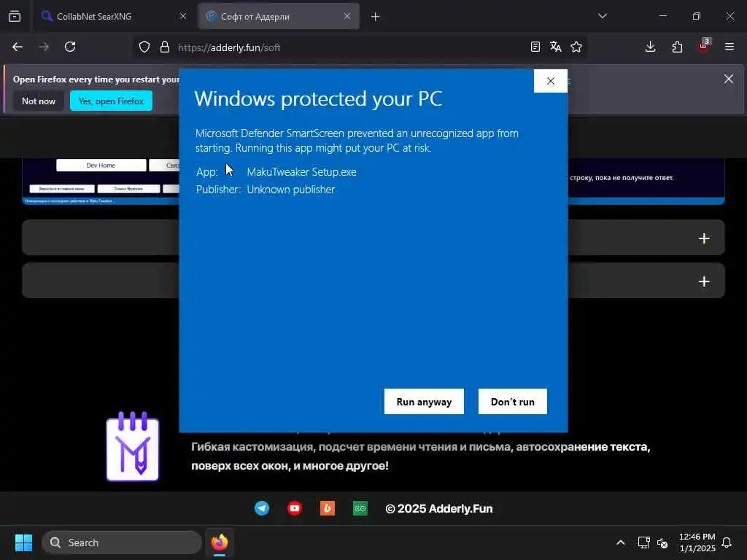Open tracking protection shield icon
The height and width of the screenshot is (560, 747).
(x=144, y=47)
